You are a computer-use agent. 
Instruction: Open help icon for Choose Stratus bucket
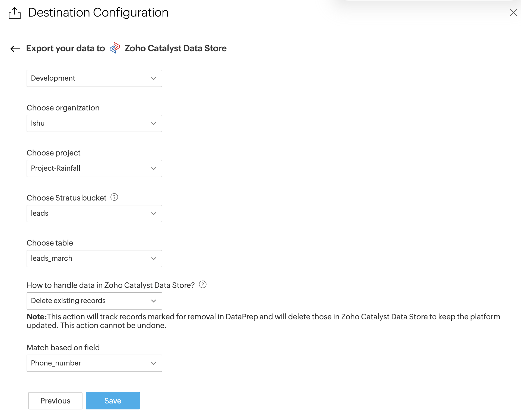point(114,197)
